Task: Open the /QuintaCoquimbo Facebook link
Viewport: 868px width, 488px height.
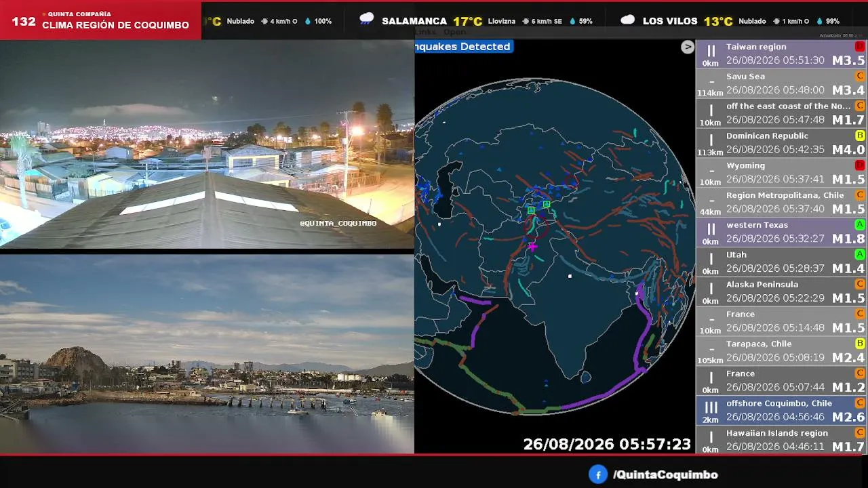Action: [x=665, y=475]
